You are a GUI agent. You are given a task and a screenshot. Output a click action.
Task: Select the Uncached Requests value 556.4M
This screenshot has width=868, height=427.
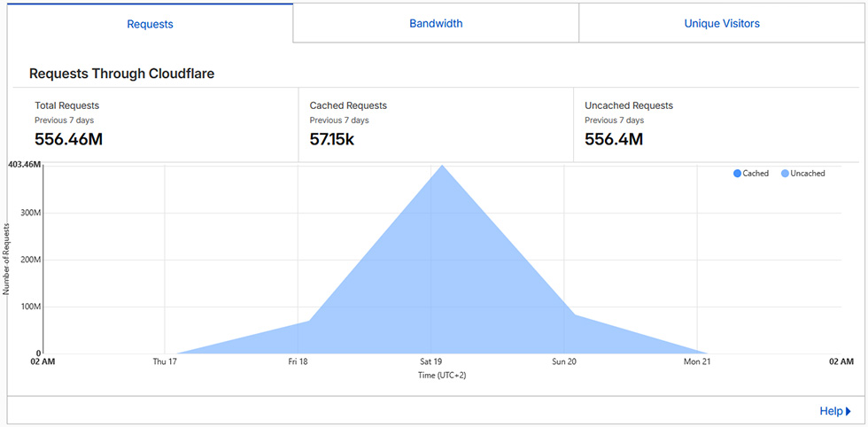(x=614, y=139)
